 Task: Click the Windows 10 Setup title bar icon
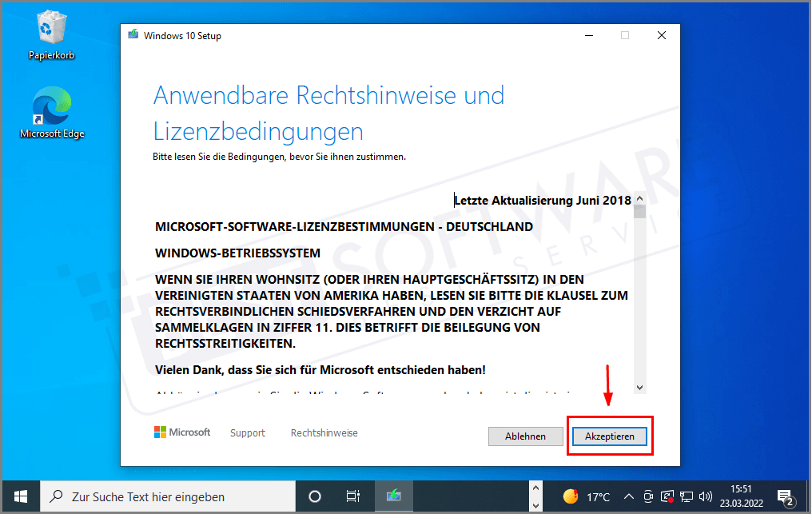133,35
